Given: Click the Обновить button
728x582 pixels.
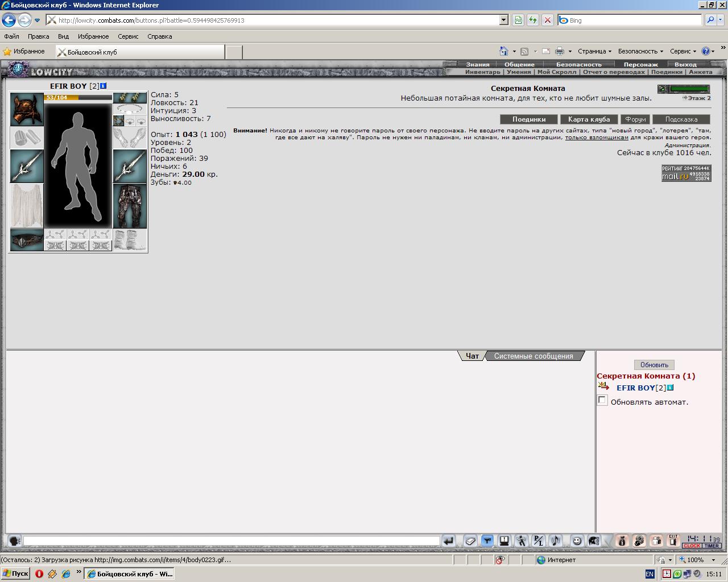Looking at the screenshot, I should click(654, 365).
